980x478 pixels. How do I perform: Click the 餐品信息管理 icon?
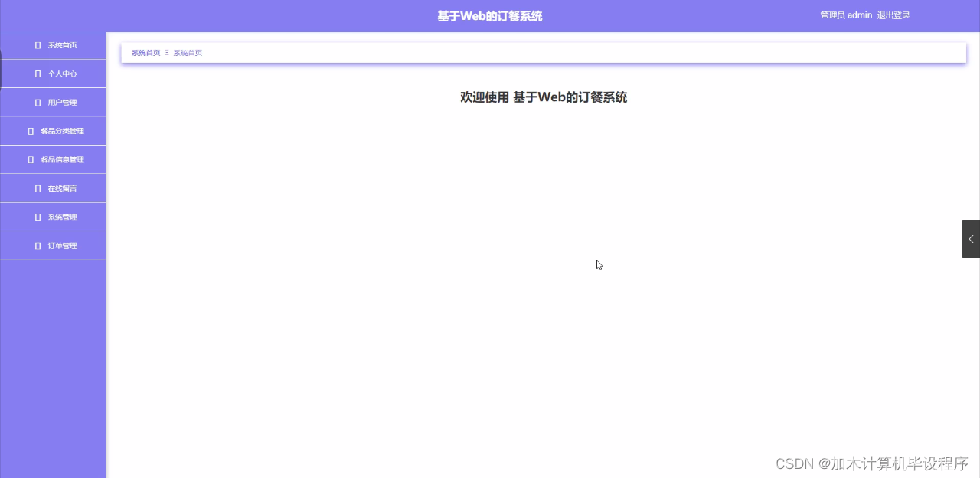pos(29,159)
